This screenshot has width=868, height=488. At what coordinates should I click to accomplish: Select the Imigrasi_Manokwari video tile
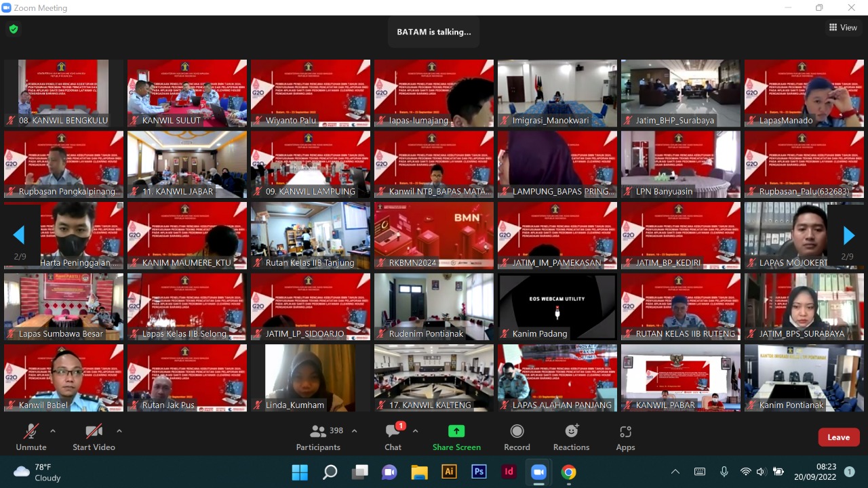coord(557,93)
